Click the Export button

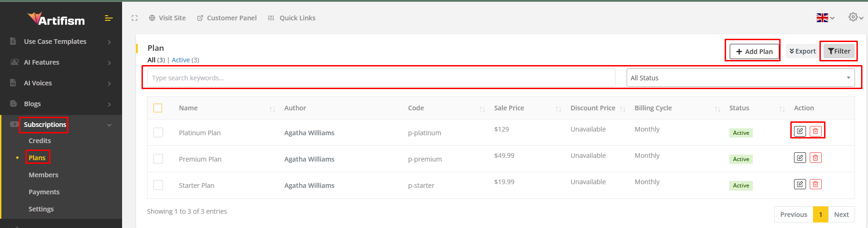point(802,51)
